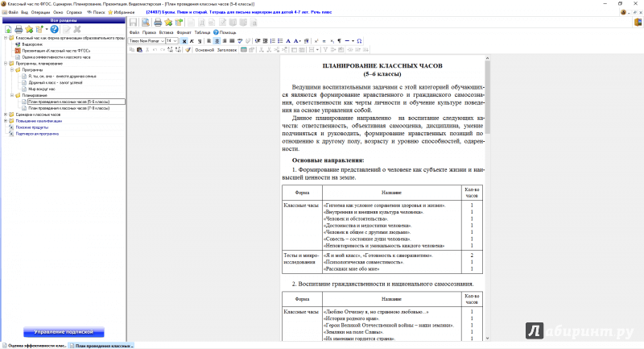This screenshot has height=349, width=644.
Task: Open the horizontal line dropdown arrow
Action: [353, 41]
